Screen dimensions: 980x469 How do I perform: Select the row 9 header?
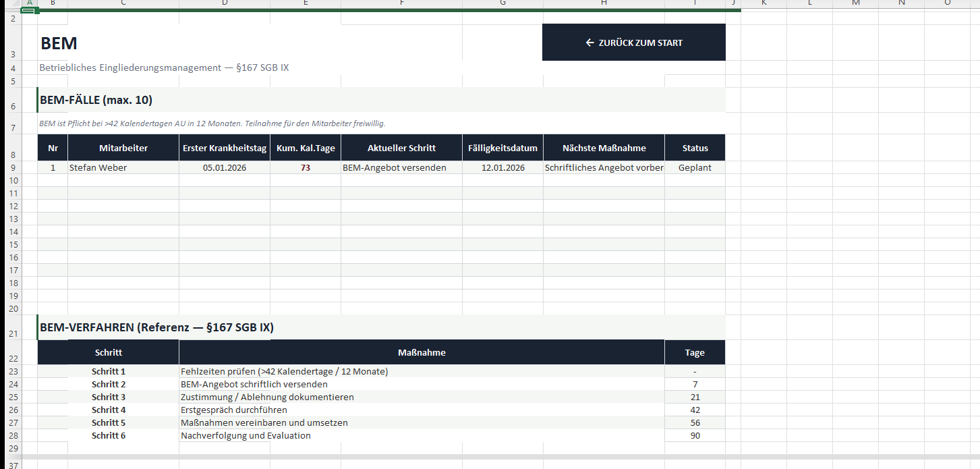coord(11,168)
